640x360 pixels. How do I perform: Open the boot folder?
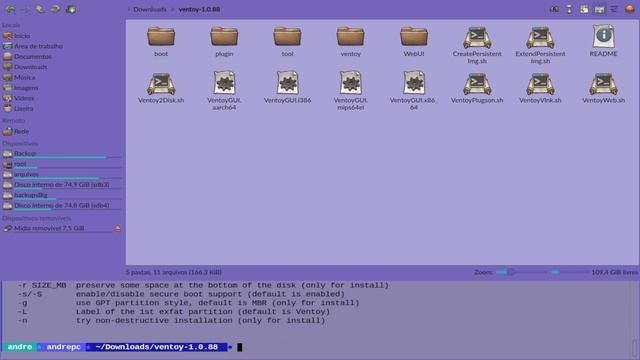point(161,41)
